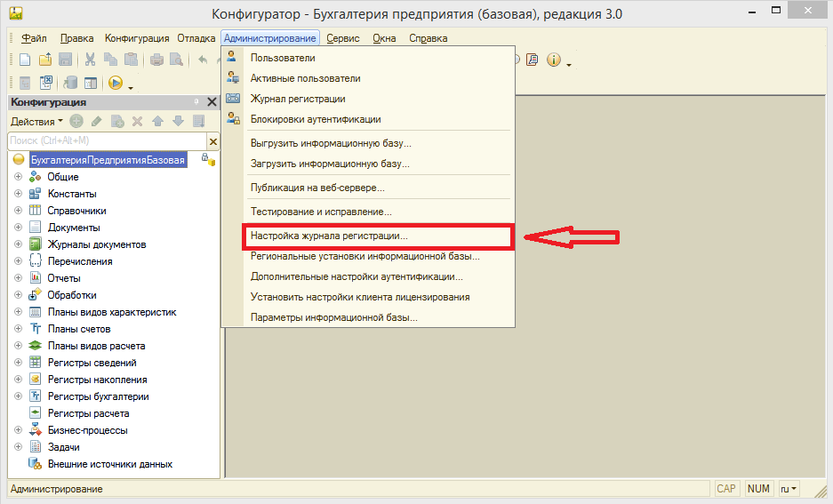Select Настройка журнала регистрации menu item
This screenshot has height=504, width=833.
point(329,237)
